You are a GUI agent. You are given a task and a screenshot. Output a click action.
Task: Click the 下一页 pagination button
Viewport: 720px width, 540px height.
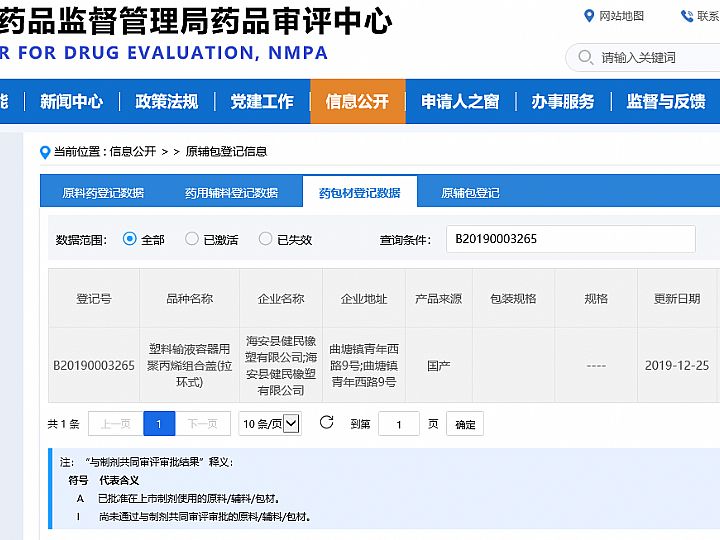tap(203, 424)
